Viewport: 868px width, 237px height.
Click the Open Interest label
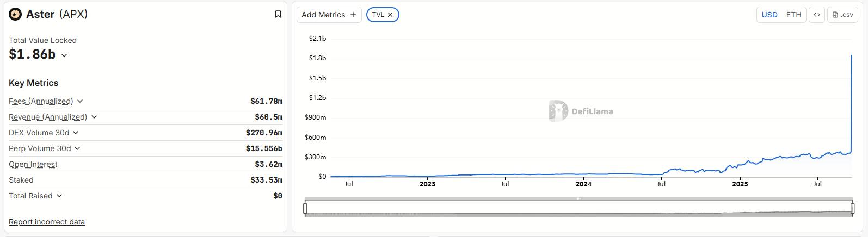(x=33, y=164)
